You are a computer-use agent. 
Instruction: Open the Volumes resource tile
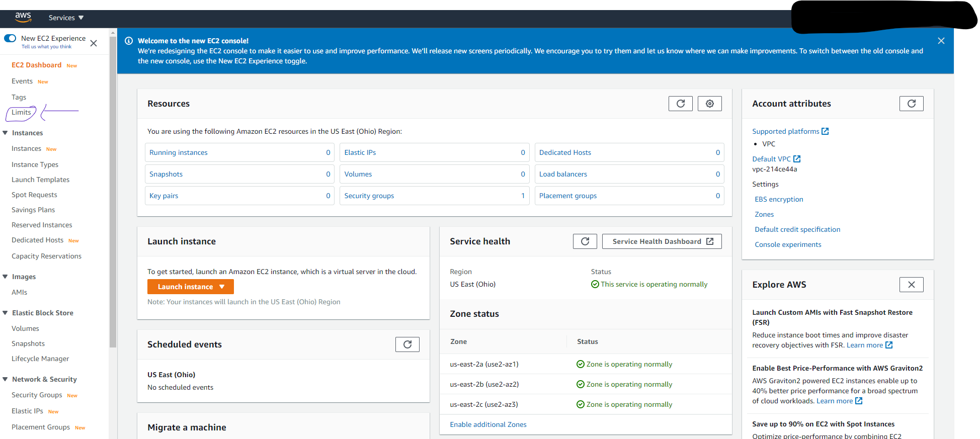click(434, 174)
